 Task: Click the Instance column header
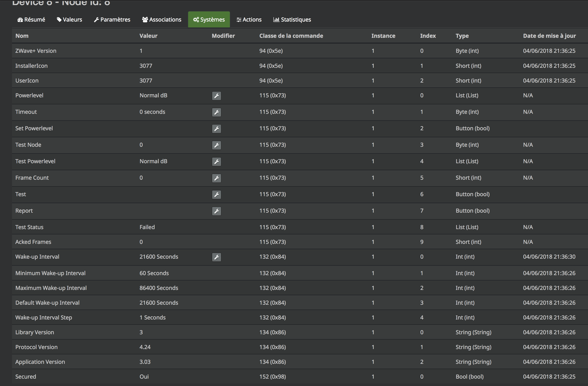[x=383, y=36]
